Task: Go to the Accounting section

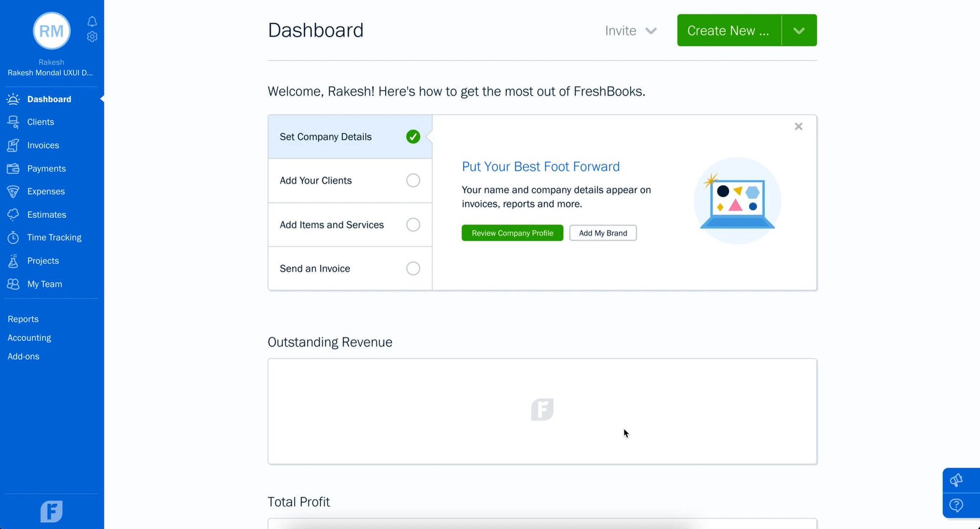Action: (29, 338)
